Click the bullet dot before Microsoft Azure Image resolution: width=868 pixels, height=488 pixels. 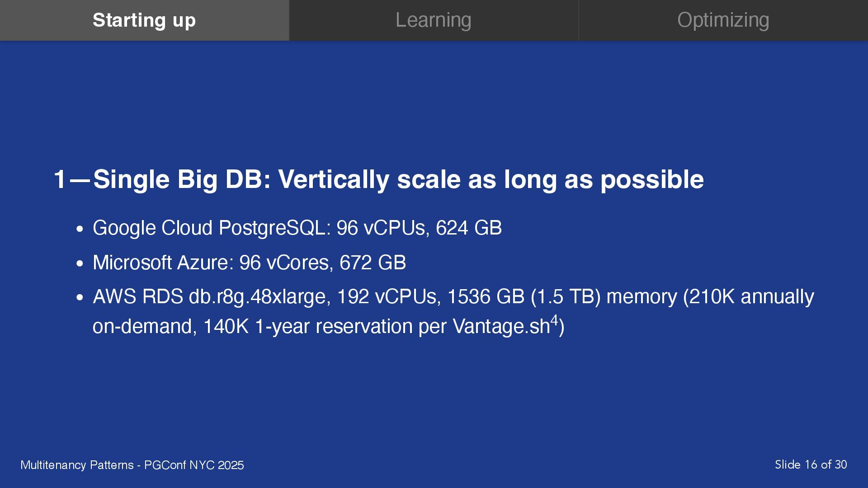click(x=80, y=264)
